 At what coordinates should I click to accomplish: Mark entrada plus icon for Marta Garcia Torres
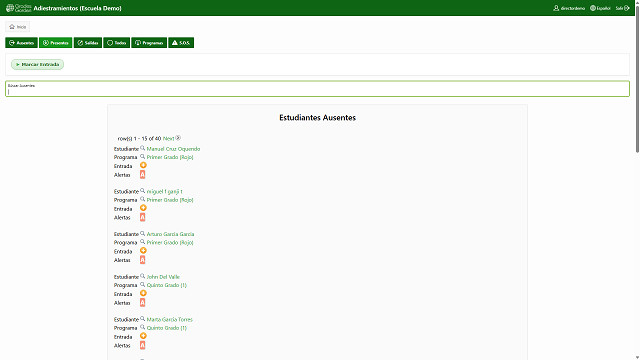143,336
